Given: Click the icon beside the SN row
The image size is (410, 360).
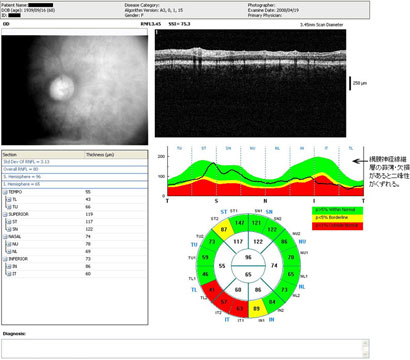Looking at the screenshot, I should (10, 229).
